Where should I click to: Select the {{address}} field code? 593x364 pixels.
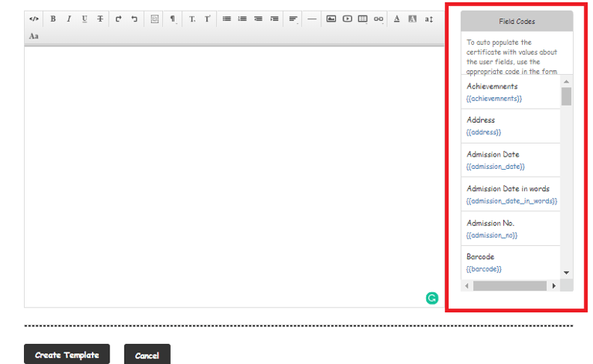pos(483,132)
